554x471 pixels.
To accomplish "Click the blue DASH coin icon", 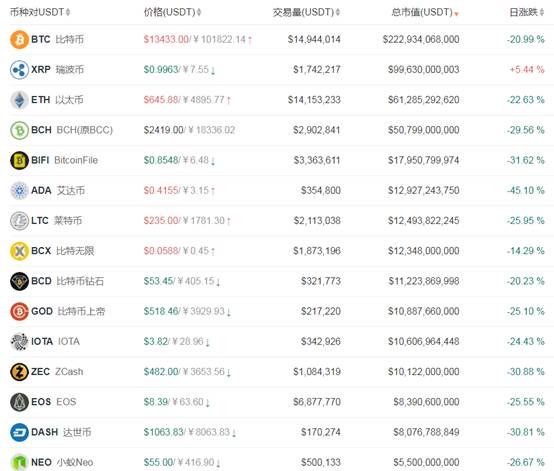I will coord(19,432).
